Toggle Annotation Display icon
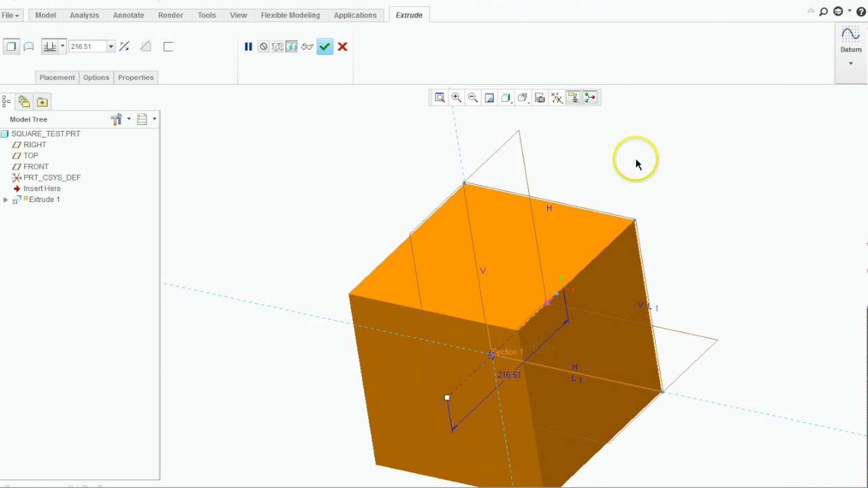 coord(573,98)
